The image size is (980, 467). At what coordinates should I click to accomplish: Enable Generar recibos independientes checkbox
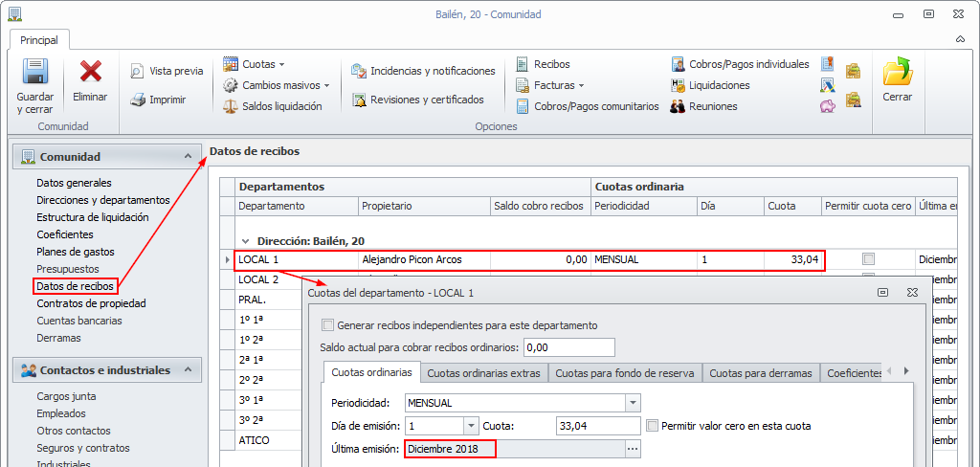point(329,325)
